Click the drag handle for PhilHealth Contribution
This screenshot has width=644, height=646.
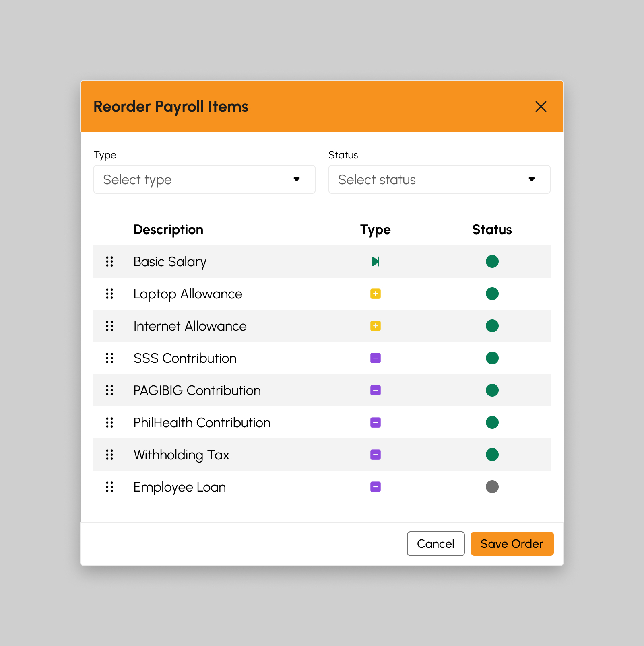[109, 422]
